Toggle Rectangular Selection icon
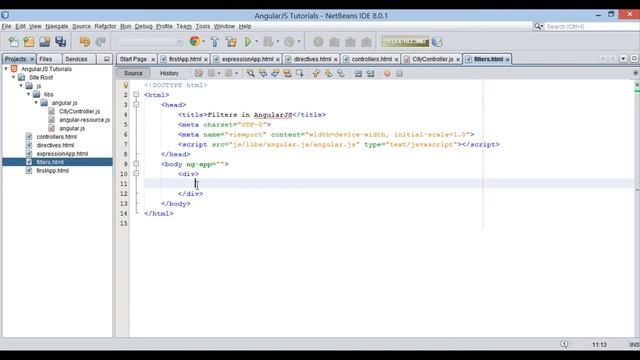 point(300,73)
